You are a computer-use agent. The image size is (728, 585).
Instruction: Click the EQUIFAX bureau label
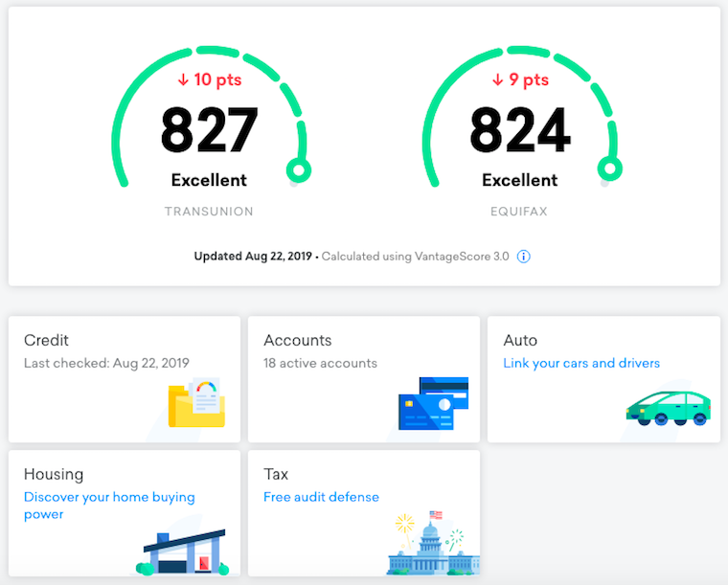(519, 212)
